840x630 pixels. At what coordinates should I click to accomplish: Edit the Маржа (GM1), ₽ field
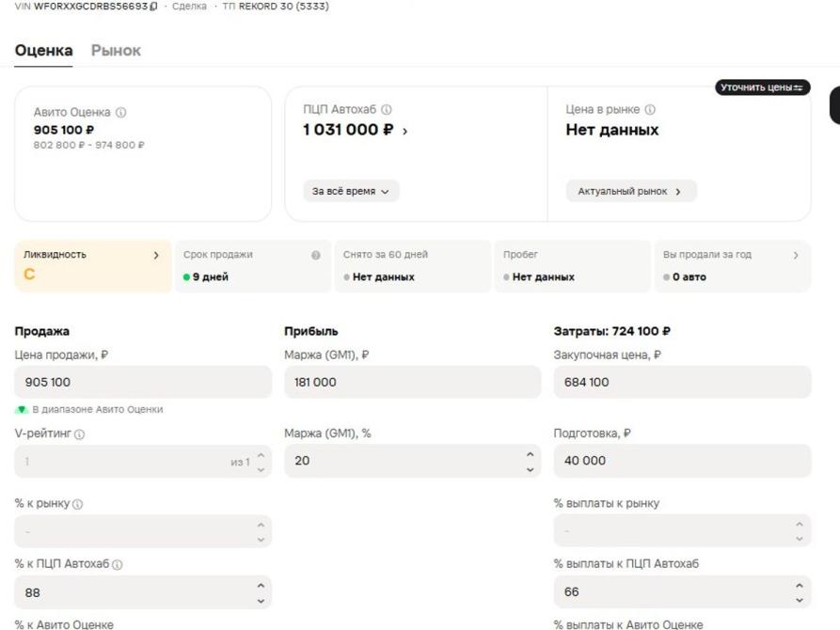tap(413, 382)
